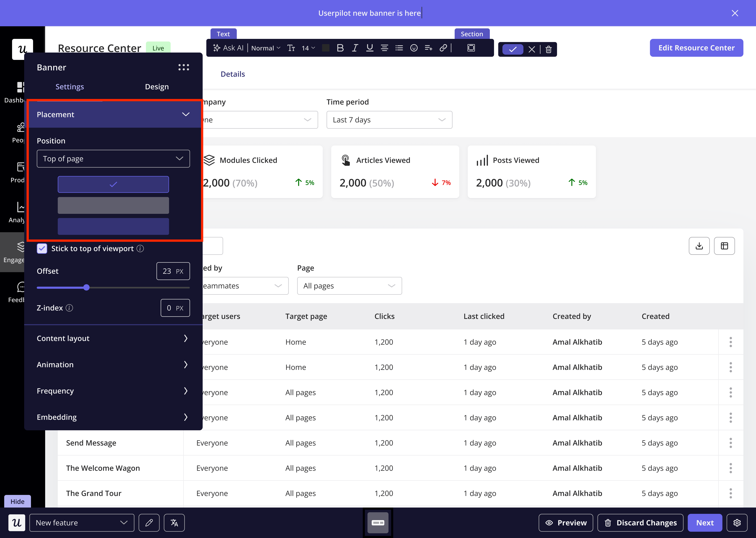Click the Preview button
The image size is (756, 538).
coord(566,523)
